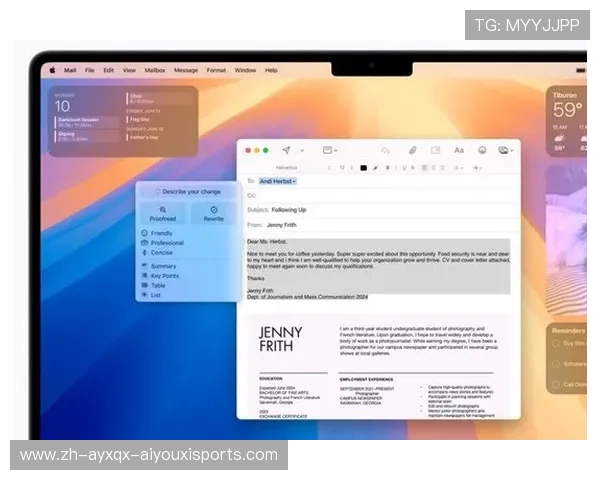Open the header fields dropdown in compose toolbar

(329, 150)
